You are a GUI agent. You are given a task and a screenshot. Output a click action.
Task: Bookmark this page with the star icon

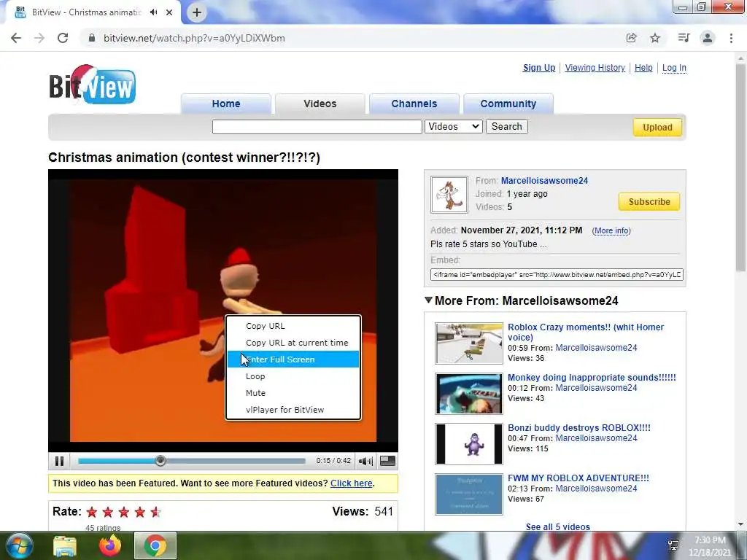point(655,38)
